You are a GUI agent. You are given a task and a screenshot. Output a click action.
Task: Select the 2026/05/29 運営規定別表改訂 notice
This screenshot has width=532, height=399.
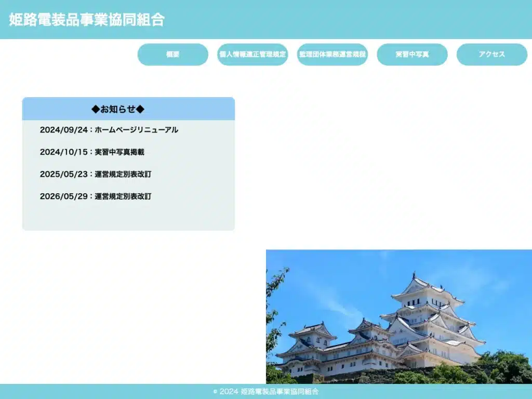click(x=96, y=196)
